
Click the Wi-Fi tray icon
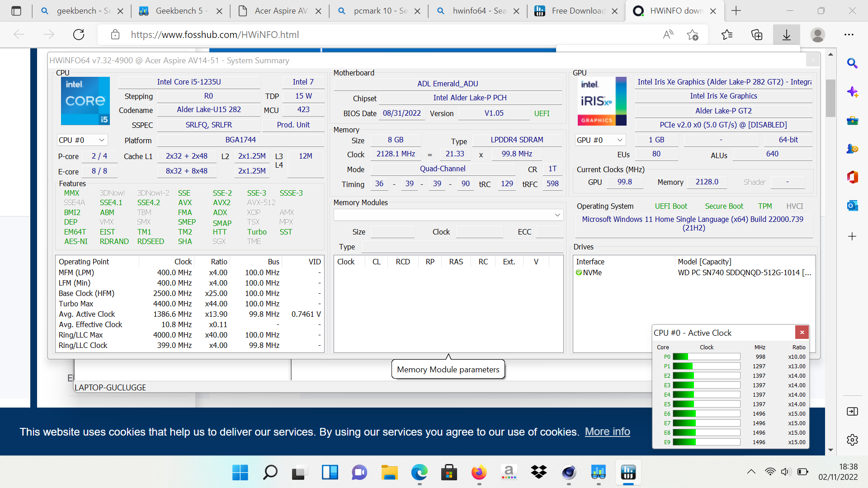pos(770,472)
